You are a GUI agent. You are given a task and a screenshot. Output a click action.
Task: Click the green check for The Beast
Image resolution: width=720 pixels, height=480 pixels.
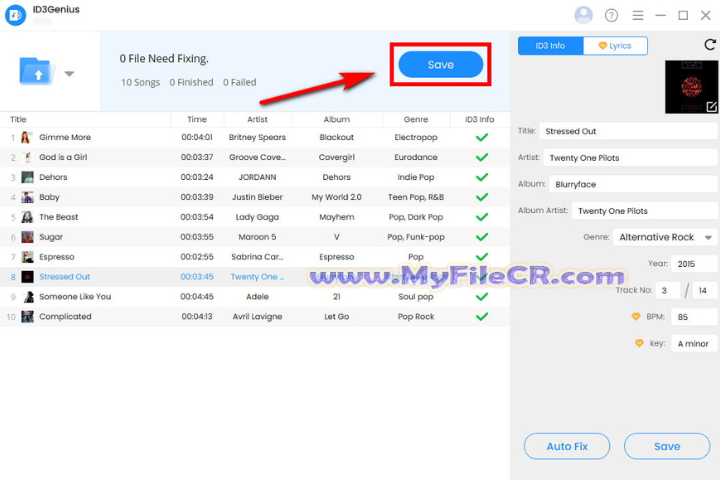click(482, 217)
